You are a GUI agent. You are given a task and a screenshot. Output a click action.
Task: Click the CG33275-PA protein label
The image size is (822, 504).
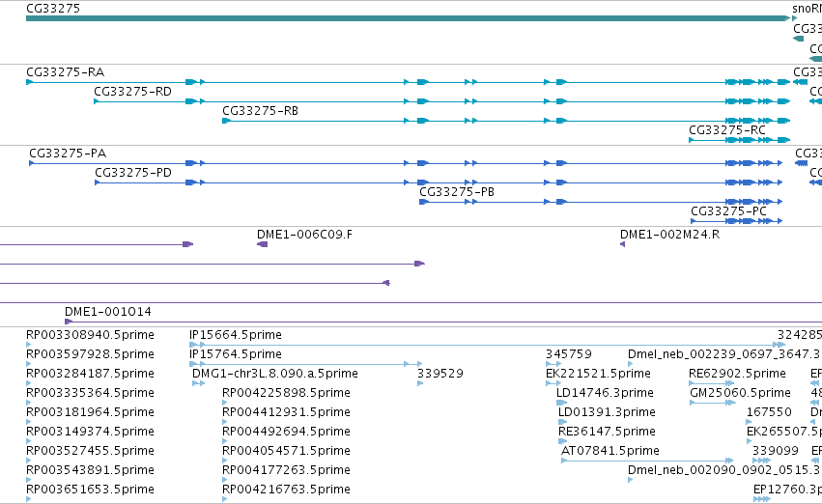[68, 154]
